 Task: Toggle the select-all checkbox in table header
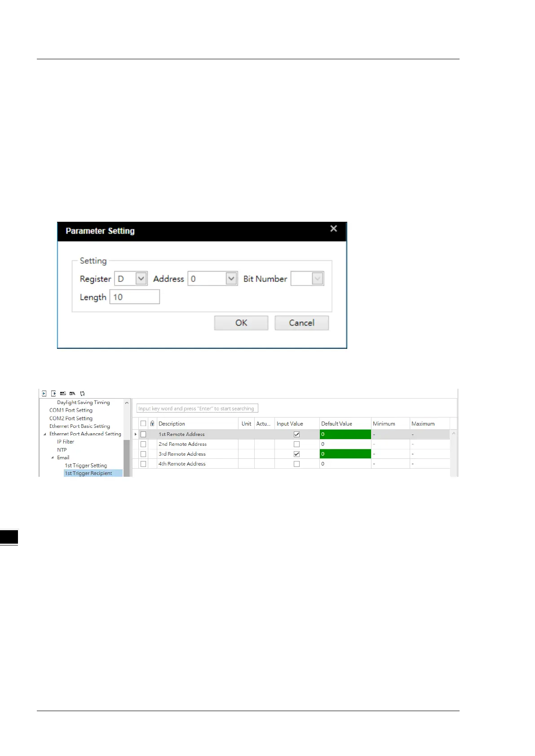(143, 423)
